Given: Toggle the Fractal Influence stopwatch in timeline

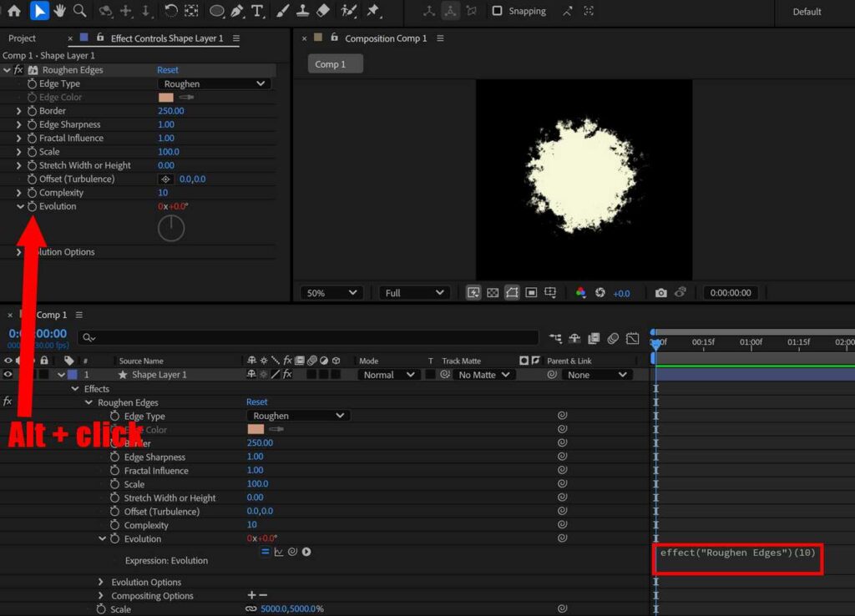Looking at the screenshot, I should tap(114, 471).
